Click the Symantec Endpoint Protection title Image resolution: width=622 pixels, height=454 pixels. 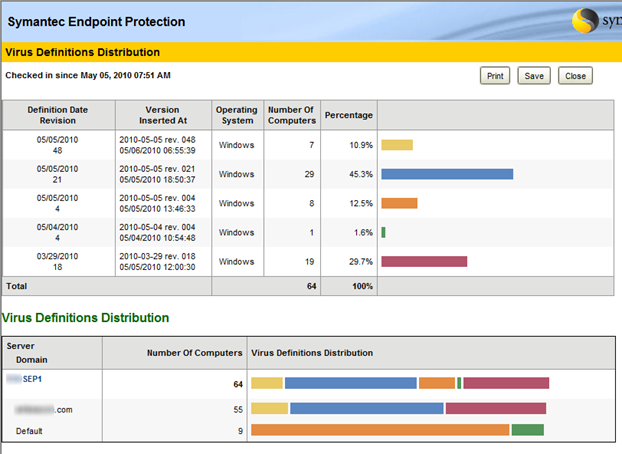pyautogui.click(x=96, y=21)
